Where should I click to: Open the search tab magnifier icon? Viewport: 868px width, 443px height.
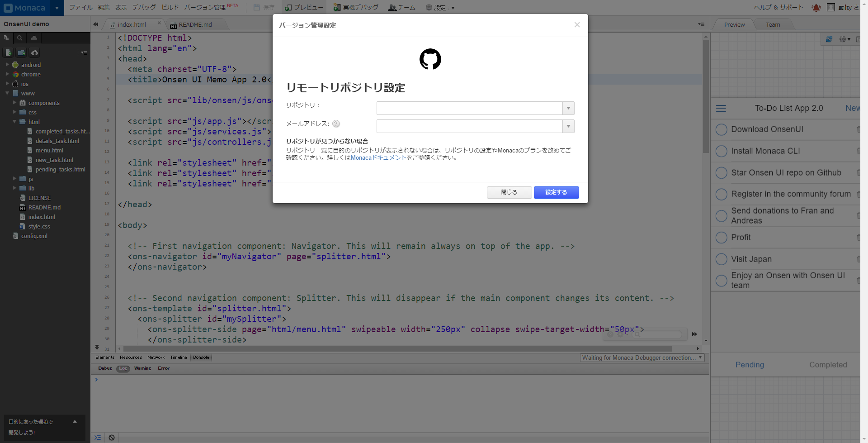pyautogui.click(x=20, y=38)
